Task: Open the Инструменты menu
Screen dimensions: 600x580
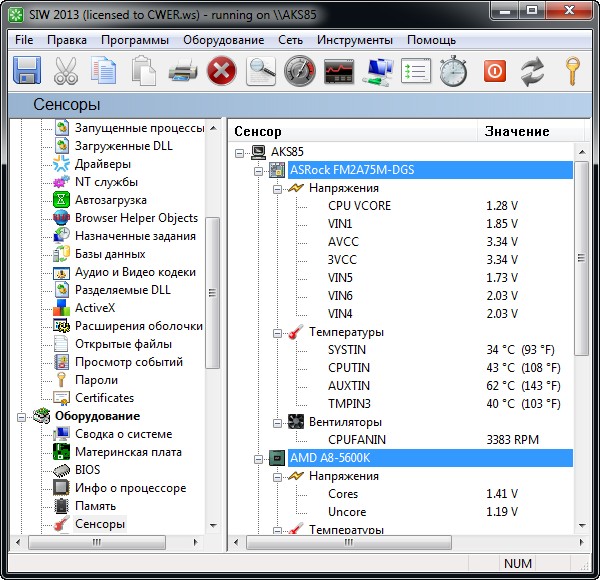Action: click(354, 40)
